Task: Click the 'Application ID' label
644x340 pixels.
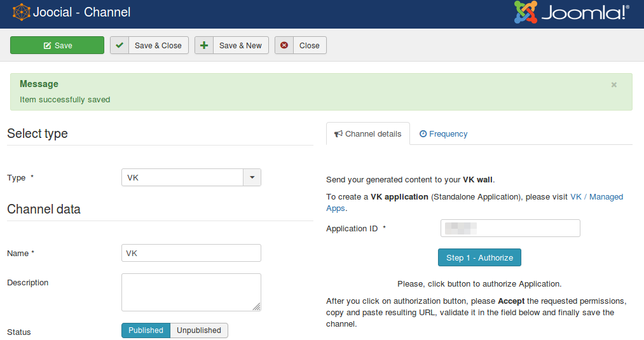Action: coord(352,229)
